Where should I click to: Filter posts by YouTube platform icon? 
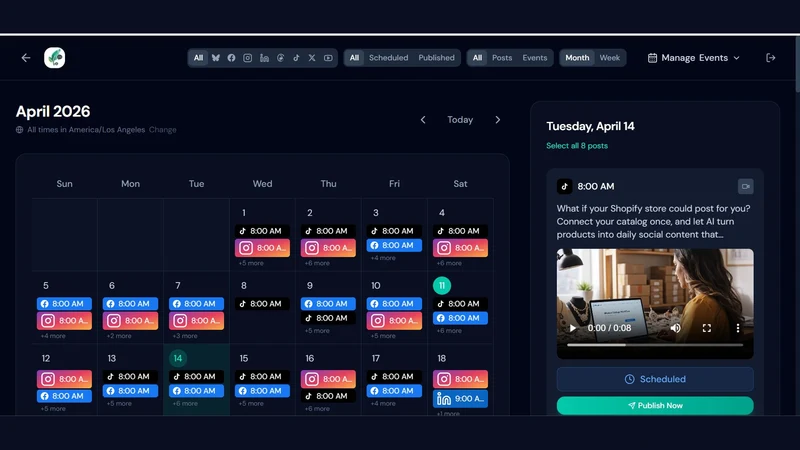[328, 58]
